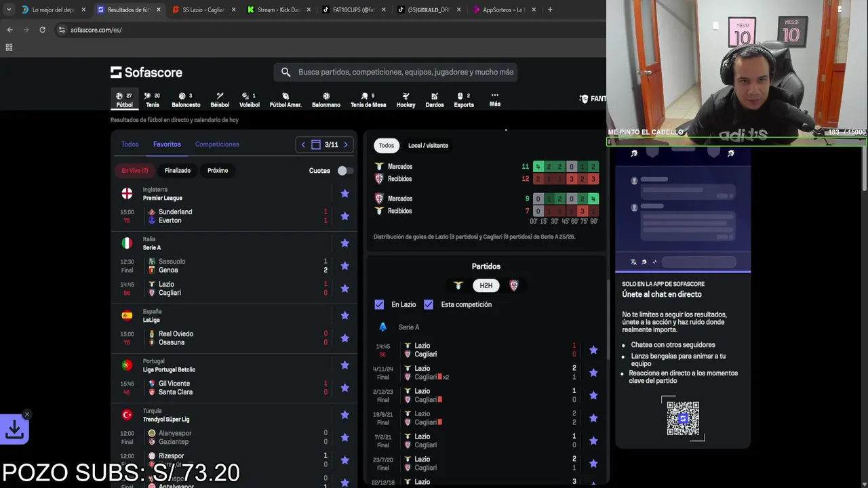Screen dimensions: 868x488
Task: Switch to SS Lazio - Cagliari browser tab
Action: coord(203,9)
